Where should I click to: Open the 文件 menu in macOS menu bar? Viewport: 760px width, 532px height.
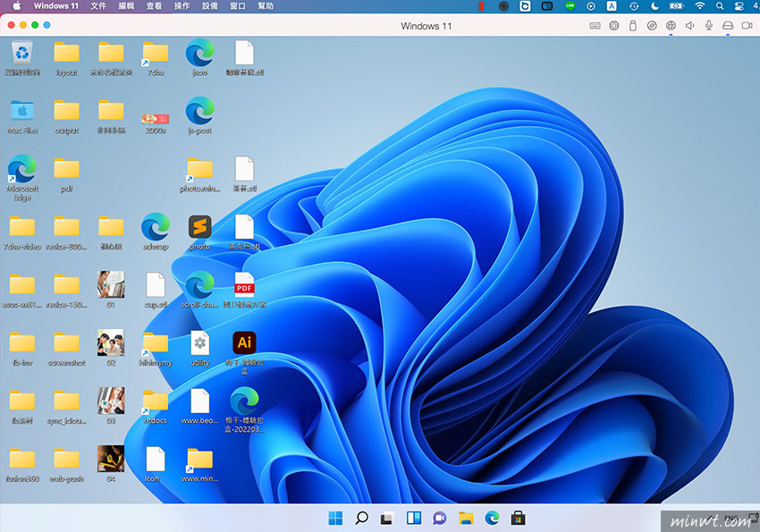(x=98, y=6)
